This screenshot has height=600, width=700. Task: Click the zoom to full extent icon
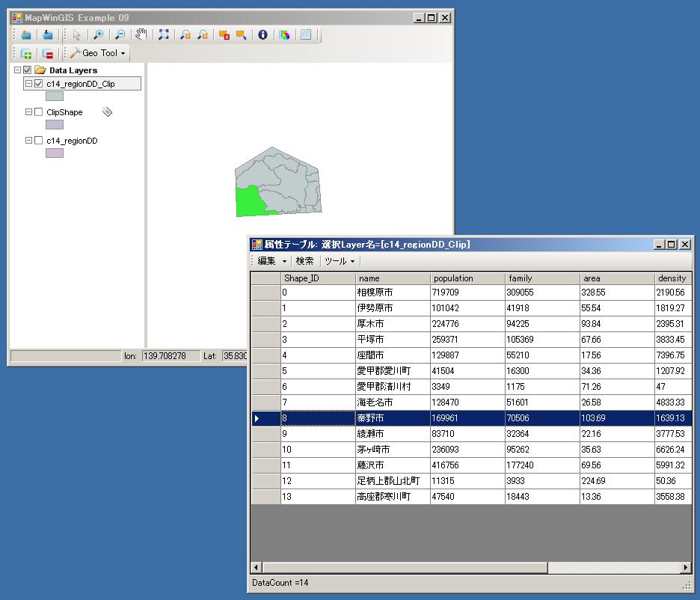[x=164, y=34]
